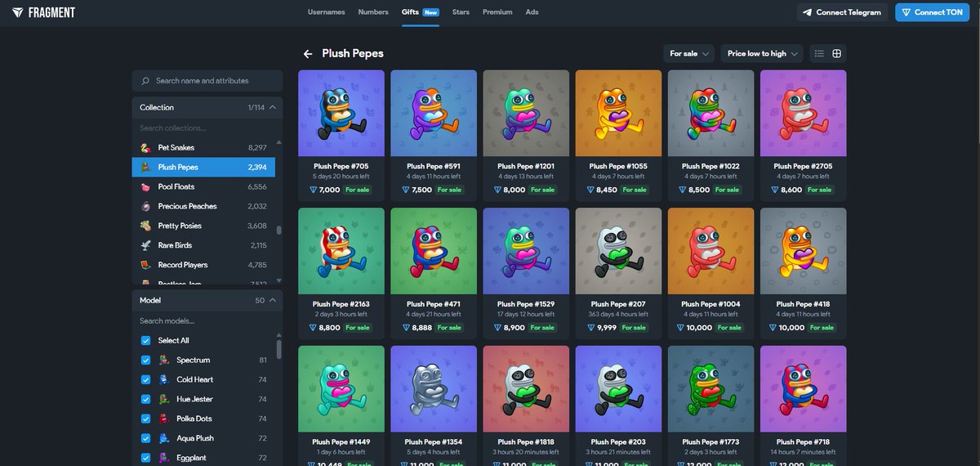Collapse the Model filter section
The height and width of the screenshot is (466, 980).
[207, 300]
